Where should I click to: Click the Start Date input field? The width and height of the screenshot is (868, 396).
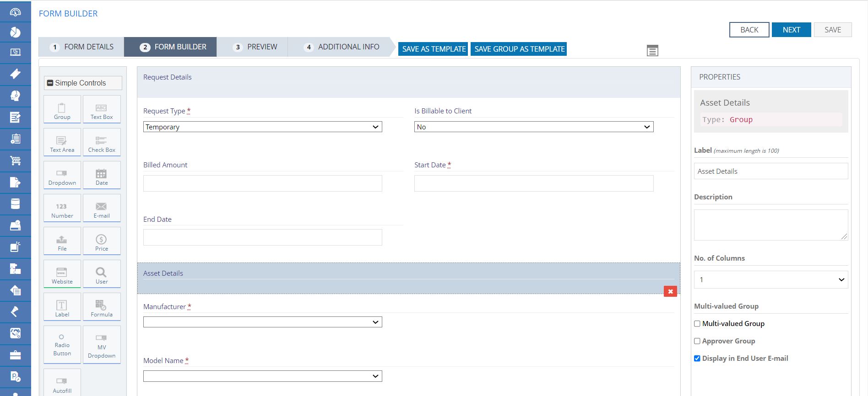tap(534, 183)
